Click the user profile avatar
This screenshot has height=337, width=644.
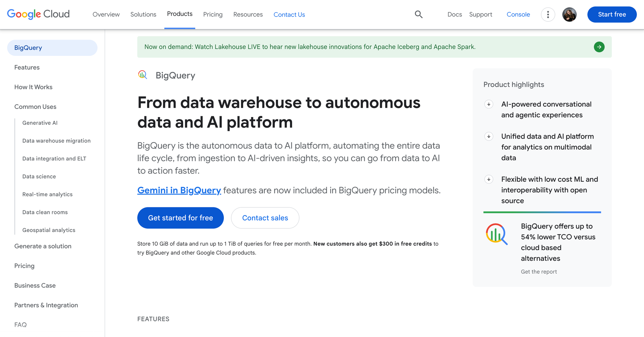coord(569,14)
